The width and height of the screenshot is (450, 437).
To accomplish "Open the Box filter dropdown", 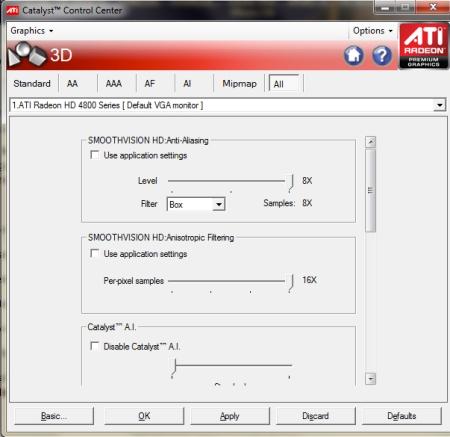I will pos(196,204).
